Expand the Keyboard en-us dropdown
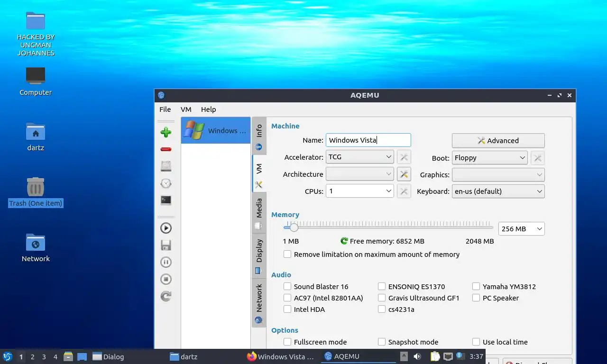 pyautogui.click(x=498, y=191)
